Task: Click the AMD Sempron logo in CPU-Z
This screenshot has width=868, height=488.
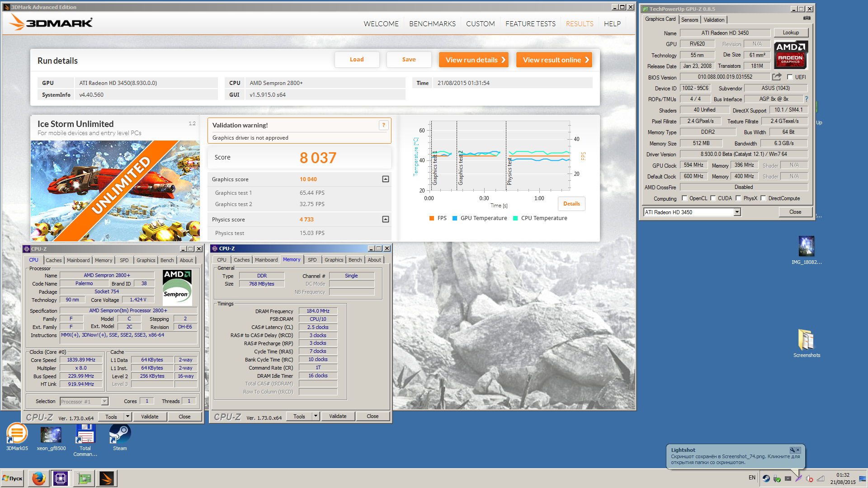Action: (x=177, y=287)
